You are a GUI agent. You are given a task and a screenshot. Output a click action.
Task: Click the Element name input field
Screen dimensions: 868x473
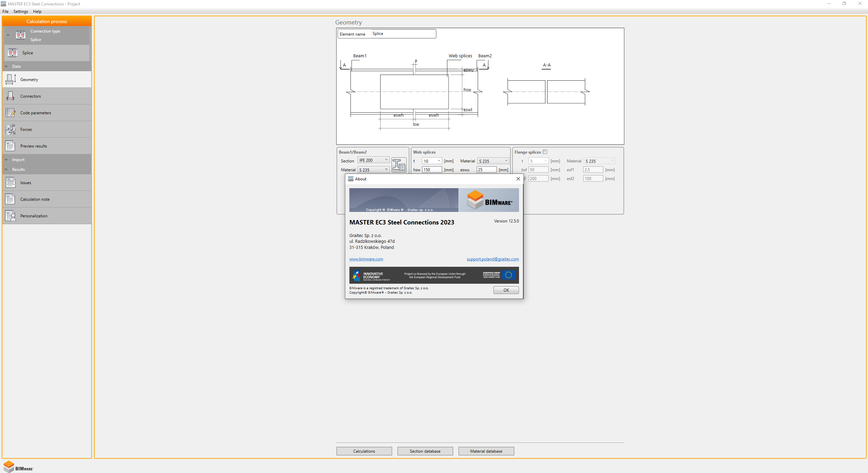(x=403, y=34)
